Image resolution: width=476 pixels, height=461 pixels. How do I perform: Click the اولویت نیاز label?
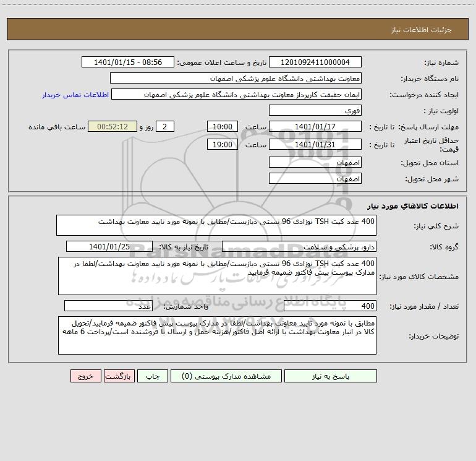[x=441, y=111]
